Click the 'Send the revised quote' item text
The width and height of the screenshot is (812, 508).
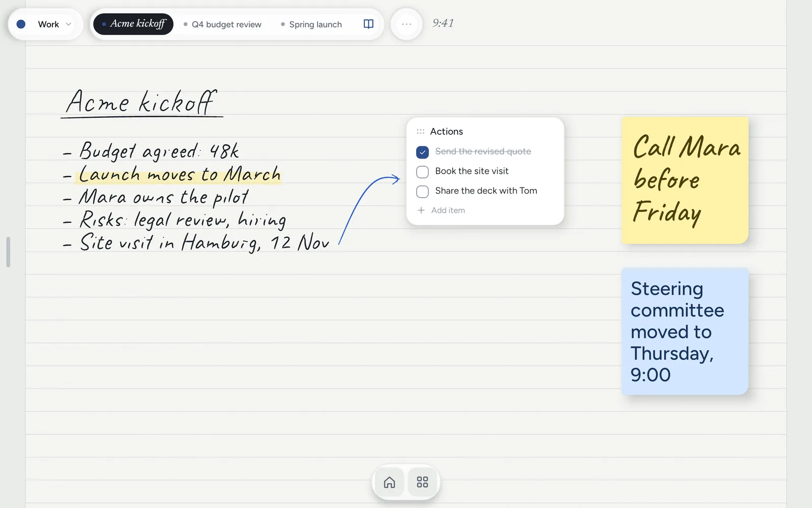[483, 151]
